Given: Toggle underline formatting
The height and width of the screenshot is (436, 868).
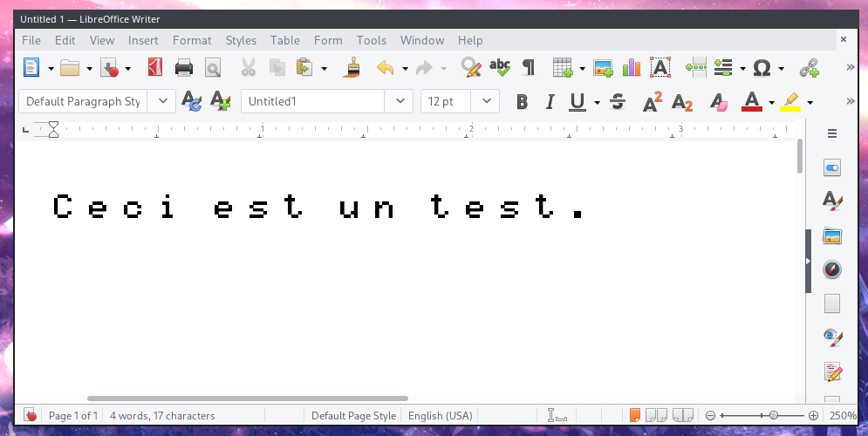Looking at the screenshot, I should coord(578,102).
